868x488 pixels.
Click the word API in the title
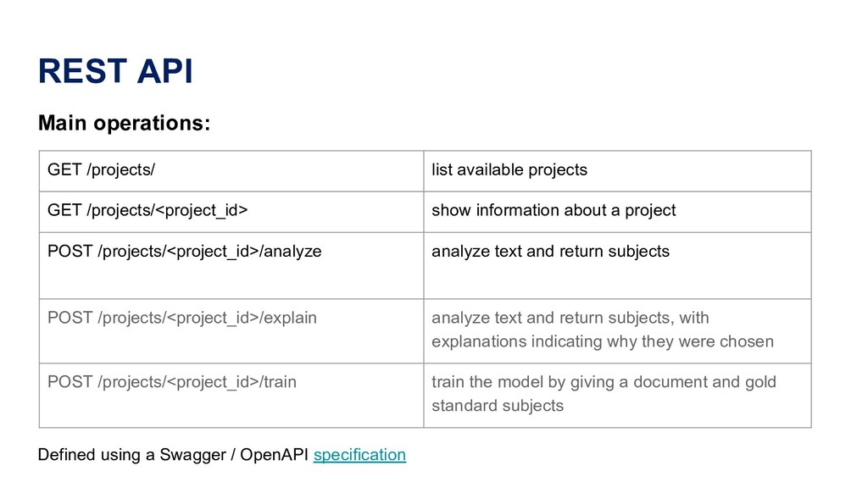(164, 73)
